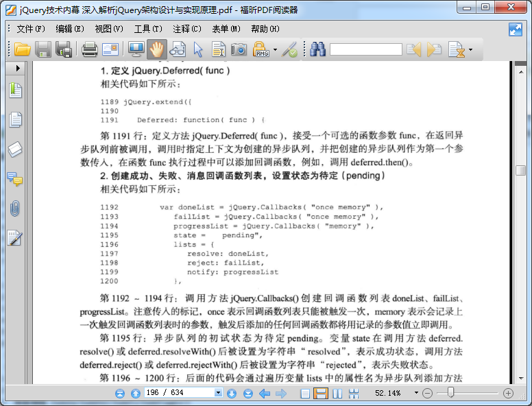
Task: Click the search options document icon
Action: coord(457,49)
